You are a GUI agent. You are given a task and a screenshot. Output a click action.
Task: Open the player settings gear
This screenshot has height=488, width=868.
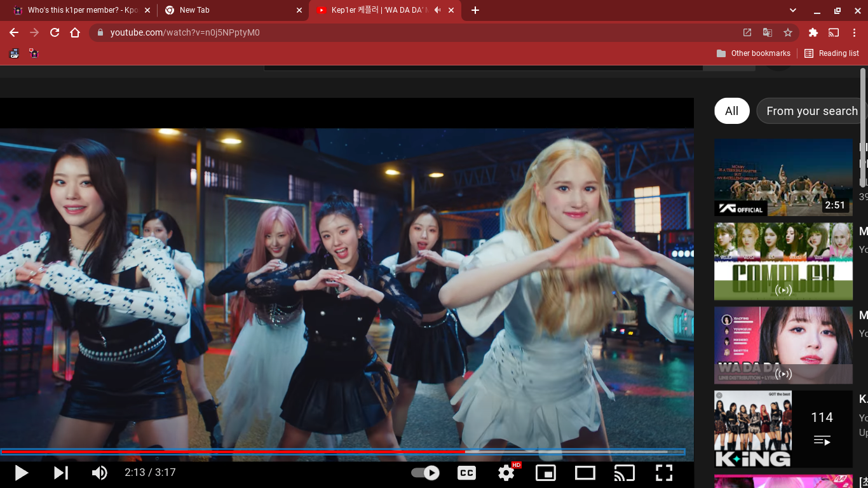(506, 473)
